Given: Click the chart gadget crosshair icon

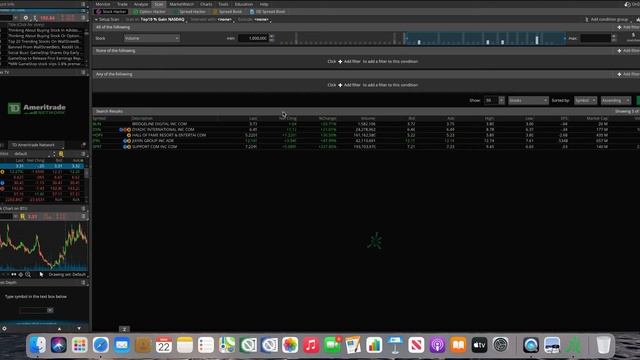Looking at the screenshot, I should tap(21, 275).
